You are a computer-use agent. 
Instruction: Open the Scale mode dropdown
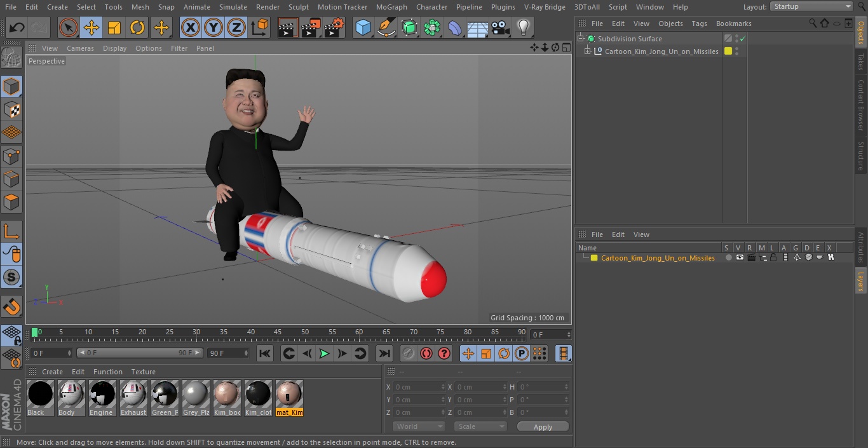click(480, 426)
